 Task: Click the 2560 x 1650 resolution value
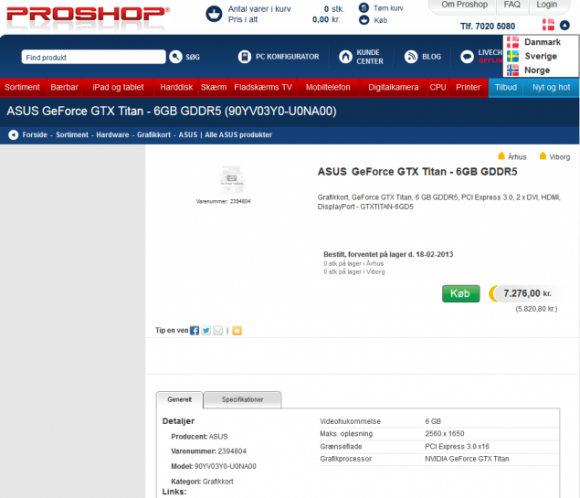[444, 434]
